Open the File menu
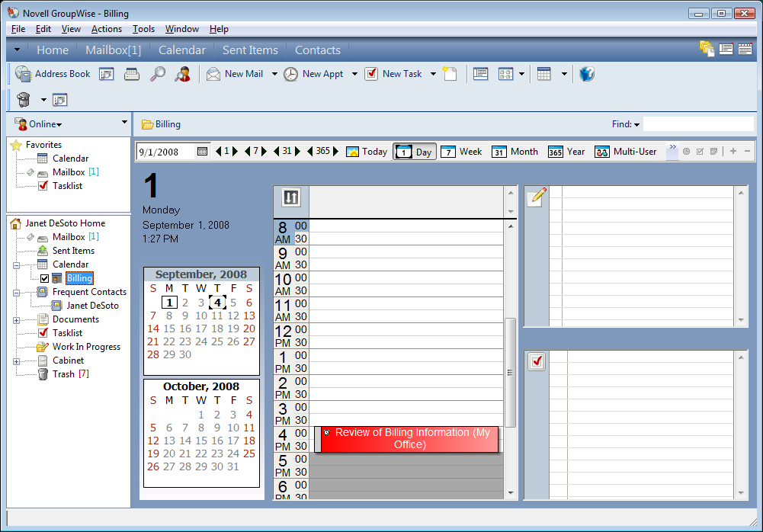The width and height of the screenshot is (763, 532). pyautogui.click(x=18, y=29)
